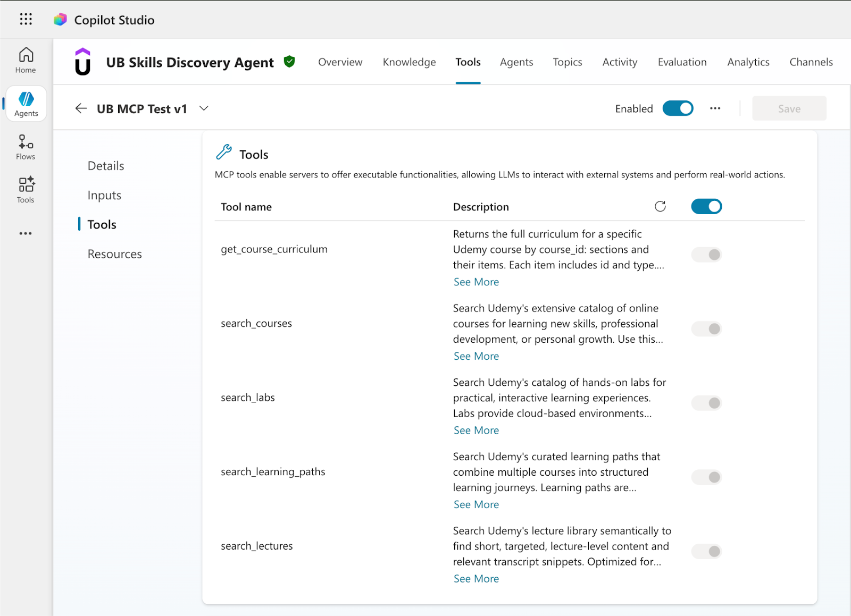The height and width of the screenshot is (616, 851).
Task: Open Flows in the left sidebar
Action: (x=26, y=147)
